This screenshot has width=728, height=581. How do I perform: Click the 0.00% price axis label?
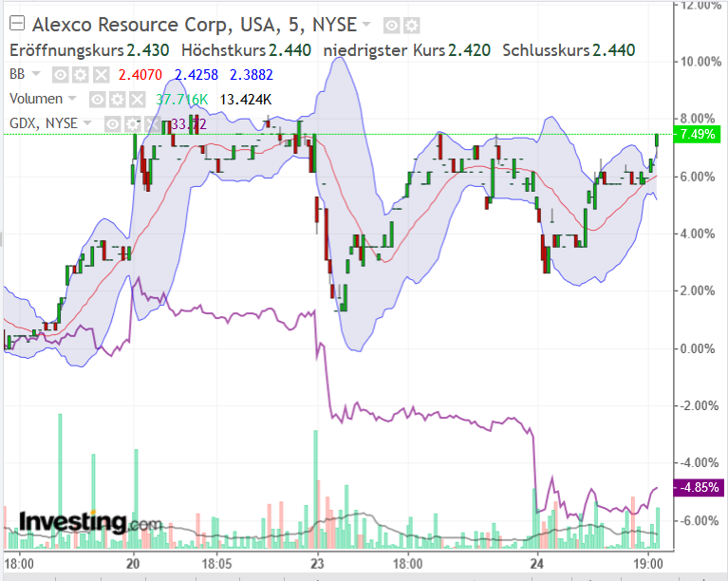[698, 348]
